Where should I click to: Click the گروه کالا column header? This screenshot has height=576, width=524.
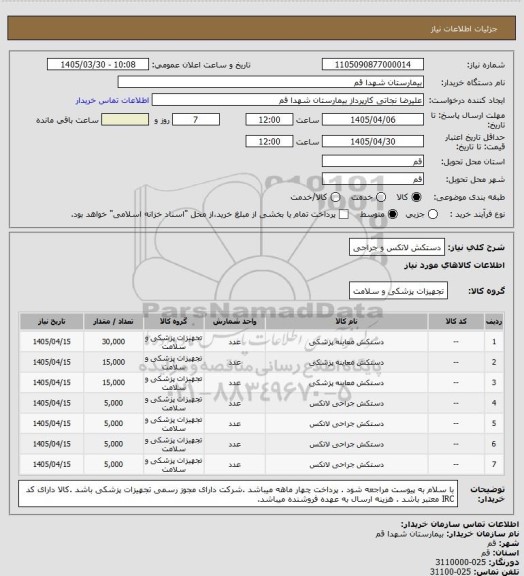tap(173, 322)
